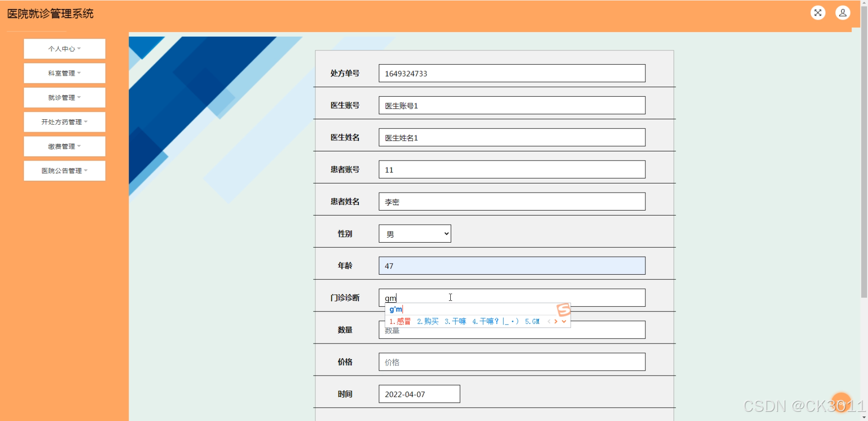Select IME candidate 5.GM
The height and width of the screenshot is (421, 868).
[x=532, y=321]
